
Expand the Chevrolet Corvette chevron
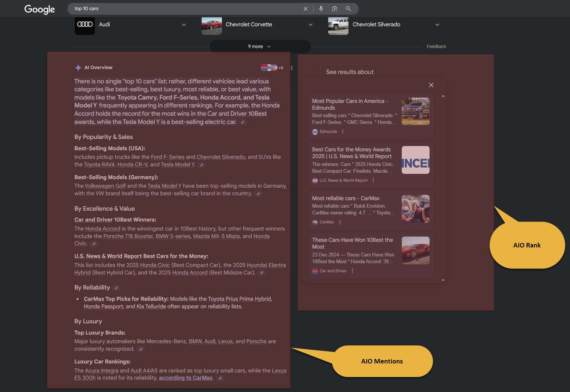point(311,25)
